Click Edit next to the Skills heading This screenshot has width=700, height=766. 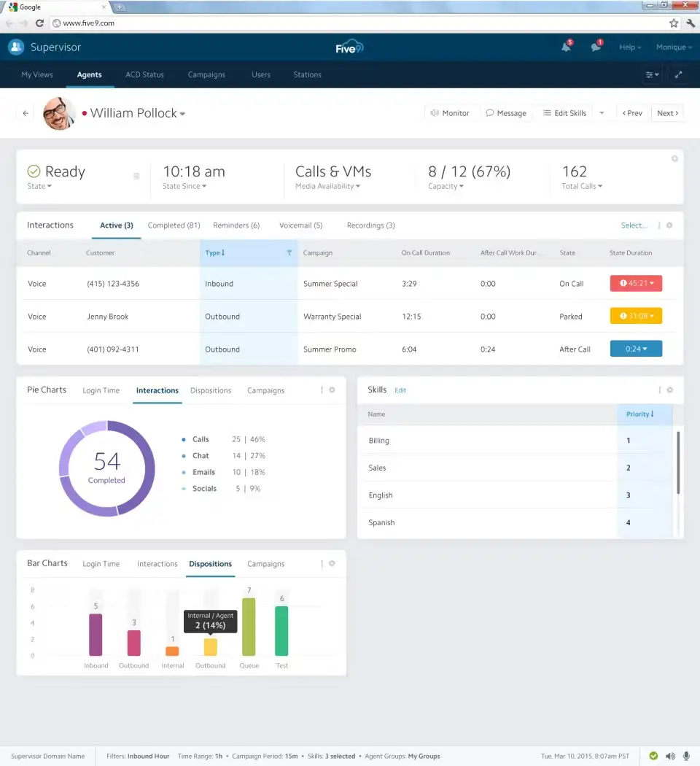point(400,390)
